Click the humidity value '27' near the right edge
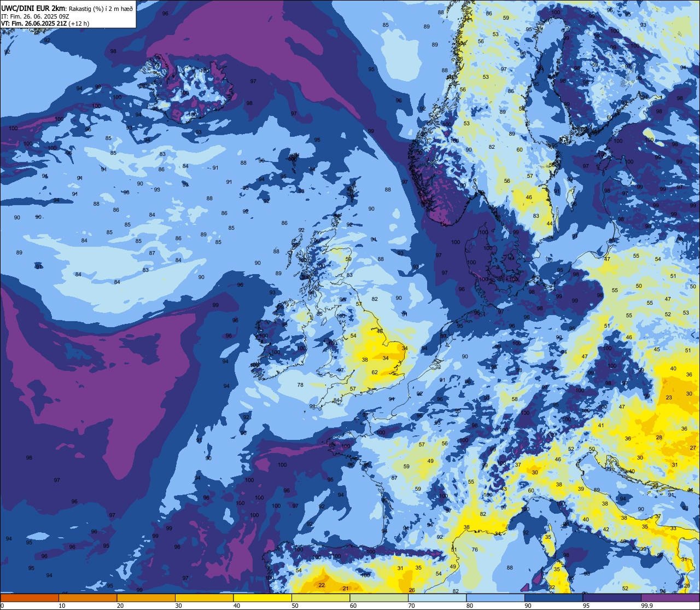700x610 pixels. (693, 448)
